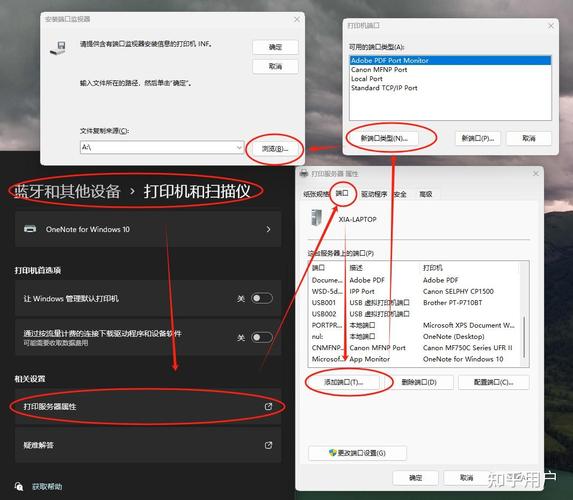Screen dimensions: 573x500
Task: Click New Port button in Printer Ports dialog
Action: click(478, 138)
